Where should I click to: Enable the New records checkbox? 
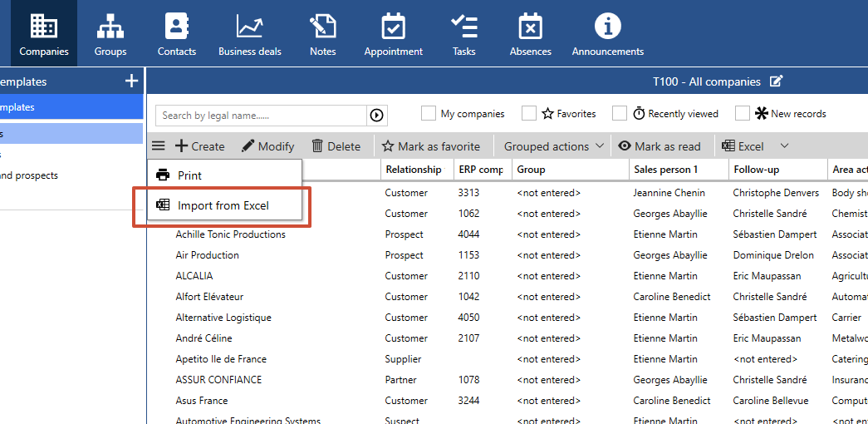click(743, 114)
